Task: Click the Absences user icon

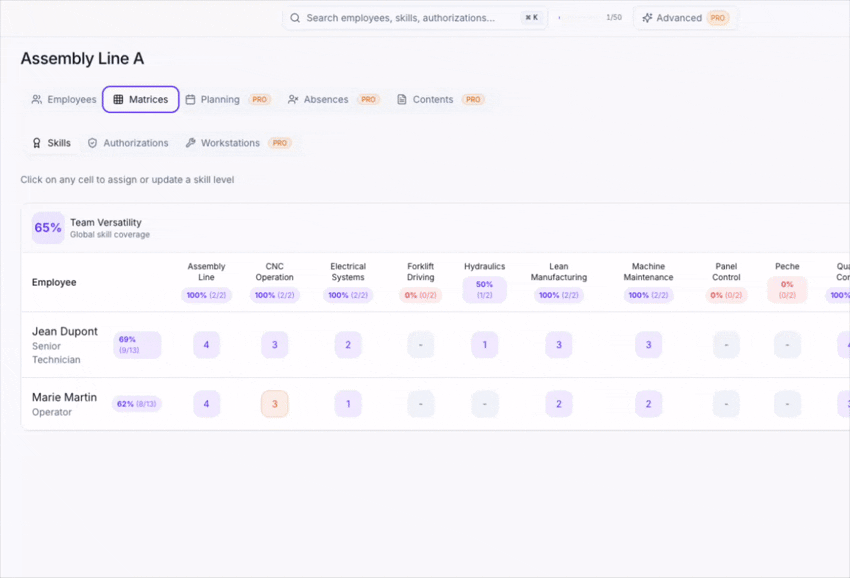Action: (293, 100)
